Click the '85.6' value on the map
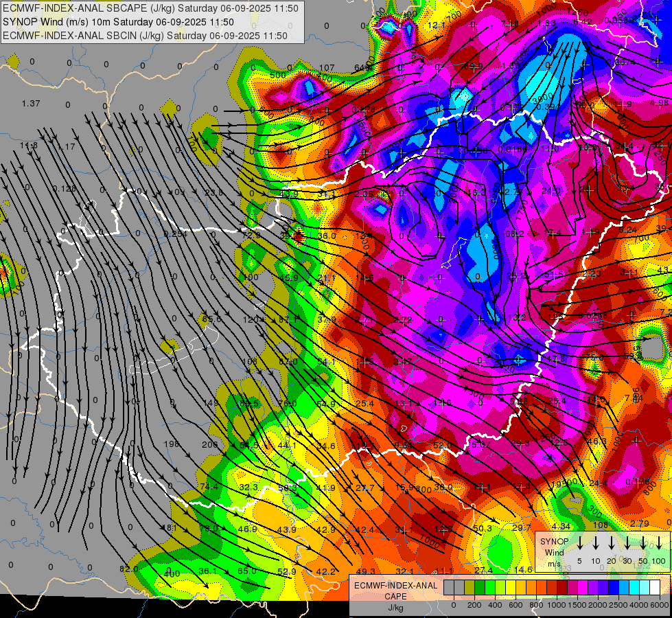Image resolution: width=672 pixels, height=618 pixels. pyautogui.click(x=211, y=319)
